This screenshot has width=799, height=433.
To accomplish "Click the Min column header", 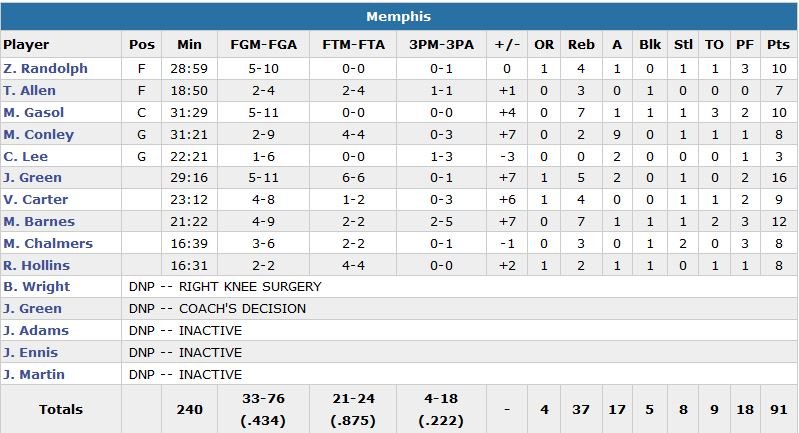I will (189, 45).
